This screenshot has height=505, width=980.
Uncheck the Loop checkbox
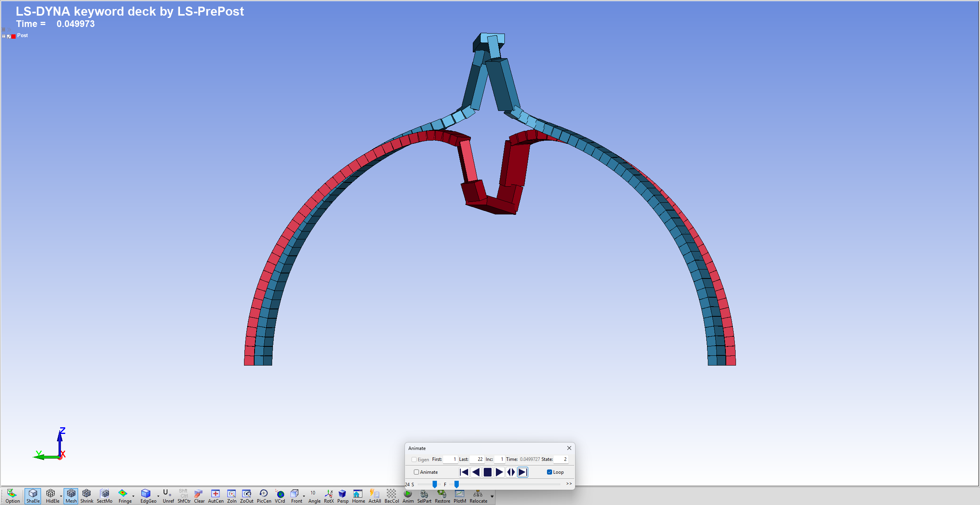pyautogui.click(x=549, y=472)
